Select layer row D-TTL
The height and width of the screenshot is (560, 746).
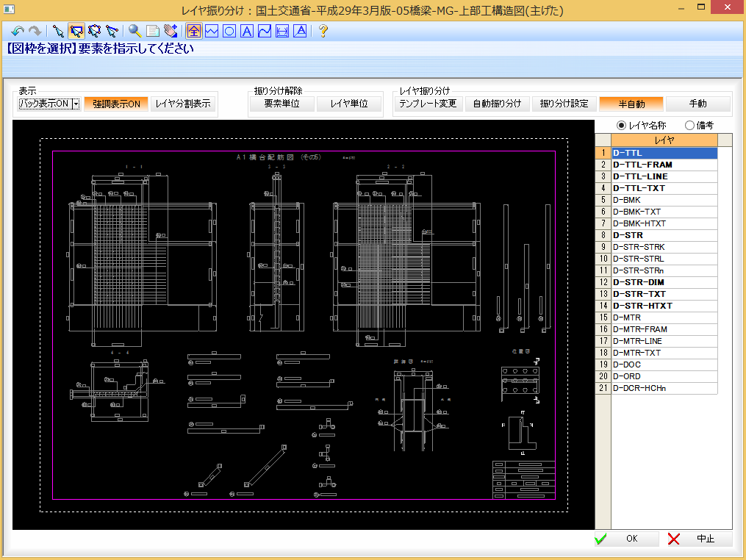coord(664,153)
